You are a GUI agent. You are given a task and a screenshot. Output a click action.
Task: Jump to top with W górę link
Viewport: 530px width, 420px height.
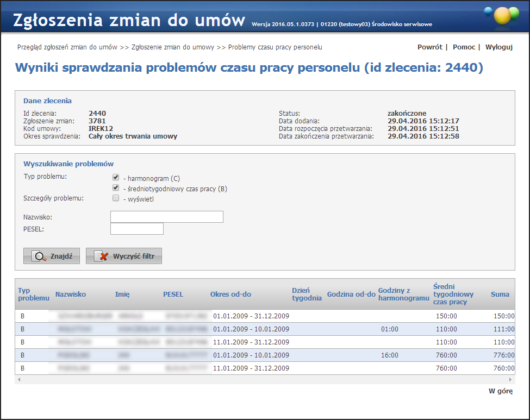[x=500, y=391]
